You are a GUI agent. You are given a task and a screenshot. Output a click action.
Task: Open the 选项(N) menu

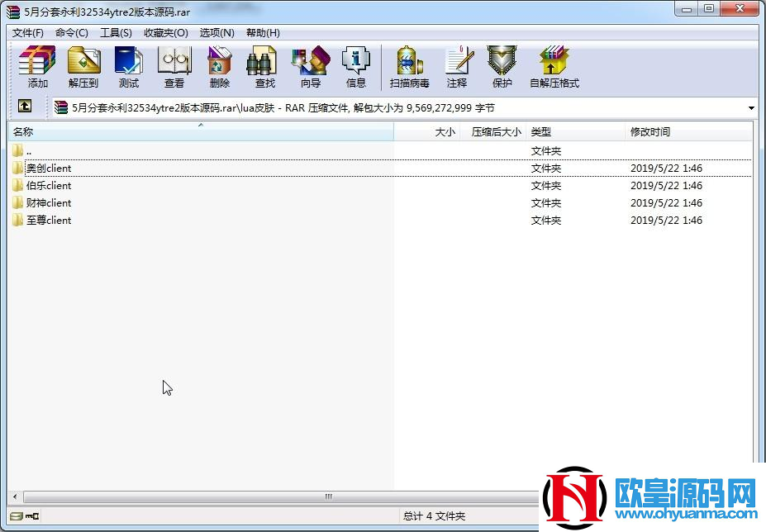tap(216, 33)
